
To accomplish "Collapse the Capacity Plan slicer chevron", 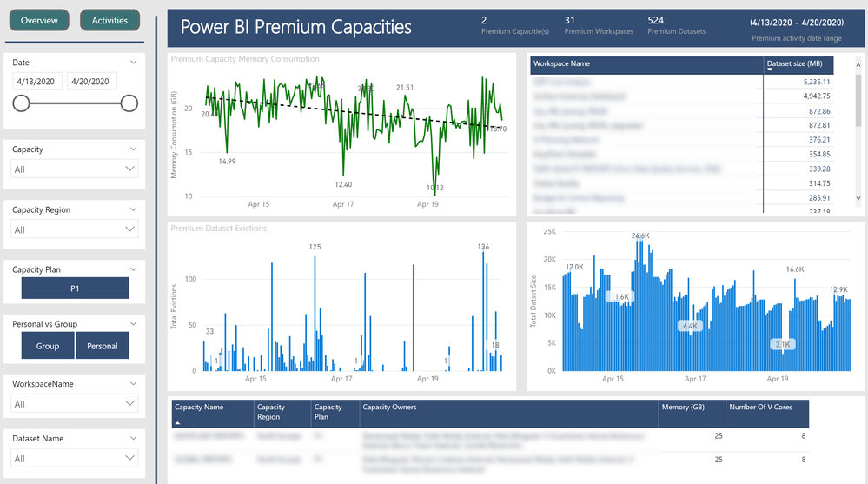I will point(134,269).
